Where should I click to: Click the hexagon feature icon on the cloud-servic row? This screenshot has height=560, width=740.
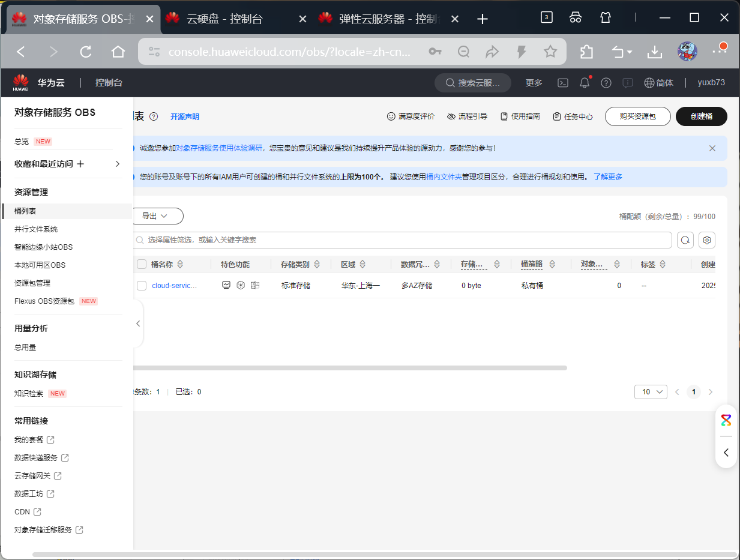pos(241,285)
